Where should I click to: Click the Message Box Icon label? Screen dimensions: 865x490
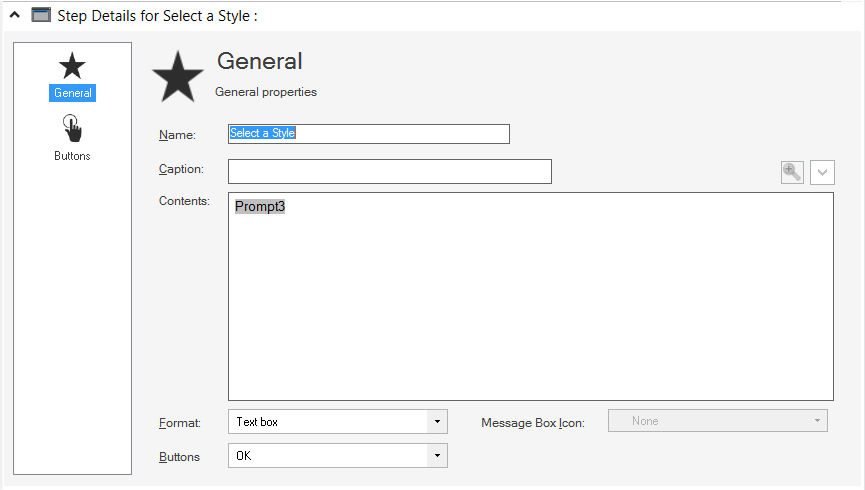pos(533,423)
